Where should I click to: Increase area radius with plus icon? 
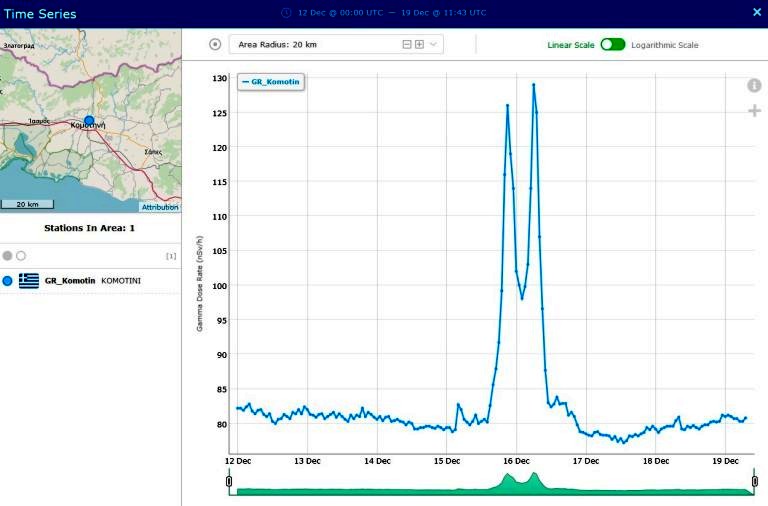coord(419,44)
